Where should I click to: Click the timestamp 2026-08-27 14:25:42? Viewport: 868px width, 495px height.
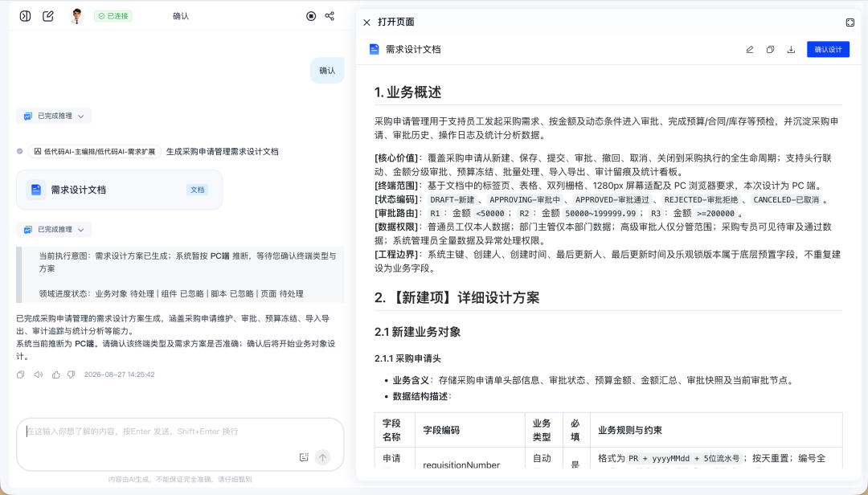(120, 374)
